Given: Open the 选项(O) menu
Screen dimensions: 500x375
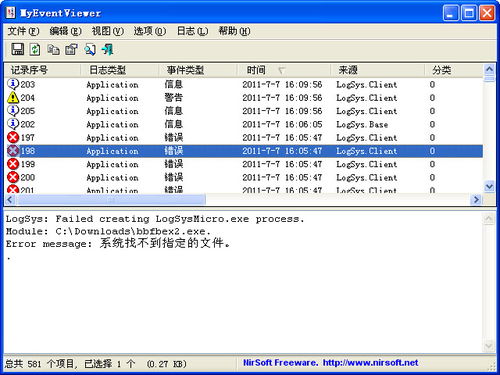Looking at the screenshot, I should click(150, 31).
